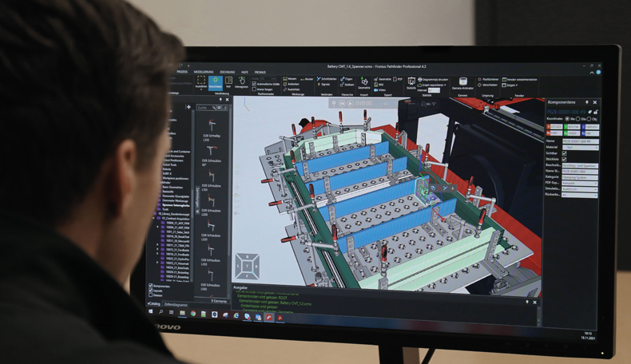Open the Kamera-Animator tool
Image resolution: width=631 pixels, height=364 pixels.
point(462,83)
